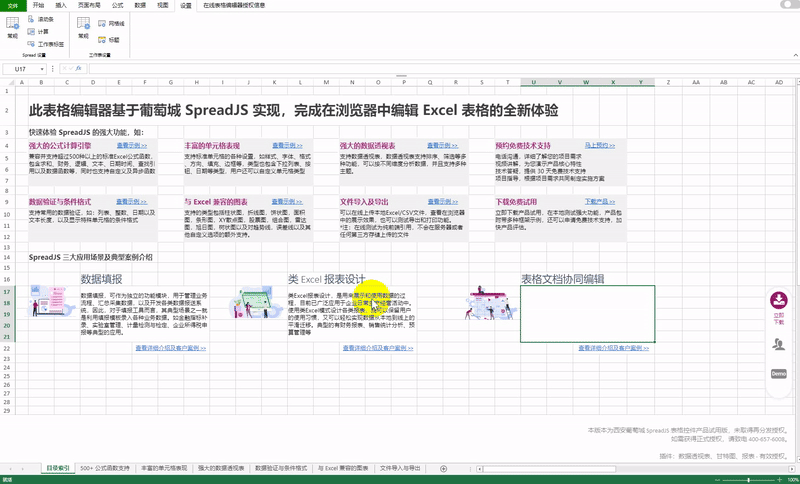This screenshot has width=800, height=484.
Task: Open the 文件 (File) menu
Action: [x=13, y=5]
